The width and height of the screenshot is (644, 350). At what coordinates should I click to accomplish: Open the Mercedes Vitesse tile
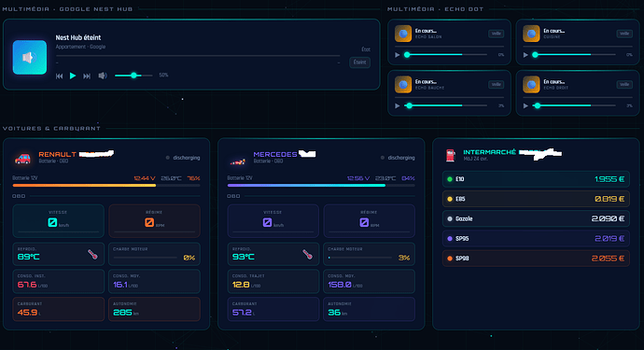(273, 221)
